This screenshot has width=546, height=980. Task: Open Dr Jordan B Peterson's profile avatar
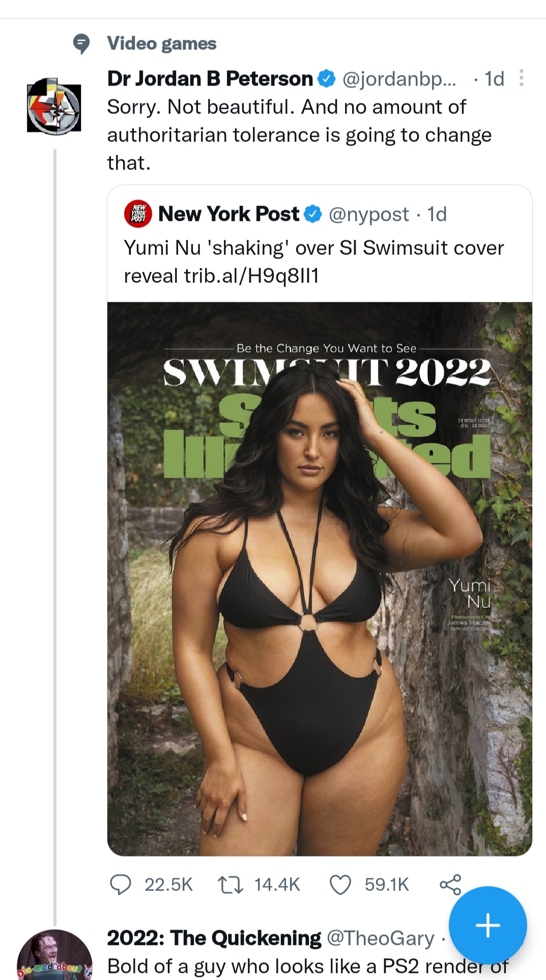54,106
